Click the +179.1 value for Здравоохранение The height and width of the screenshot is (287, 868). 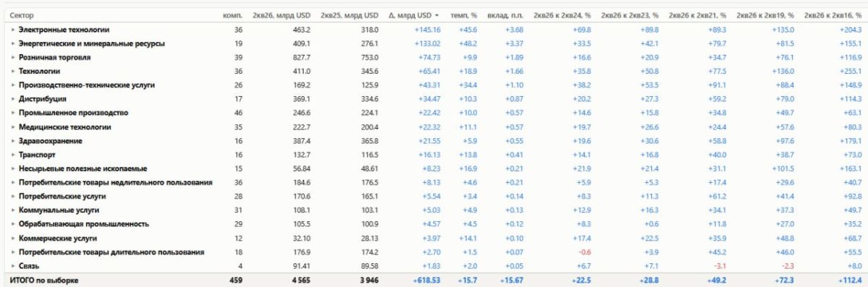click(850, 141)
